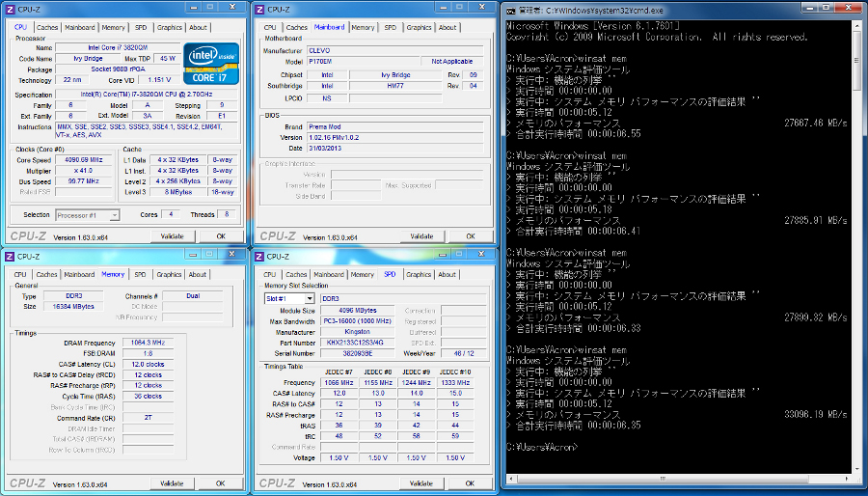
Task: Click Validate in the CPU window
Action: [173, 236]
